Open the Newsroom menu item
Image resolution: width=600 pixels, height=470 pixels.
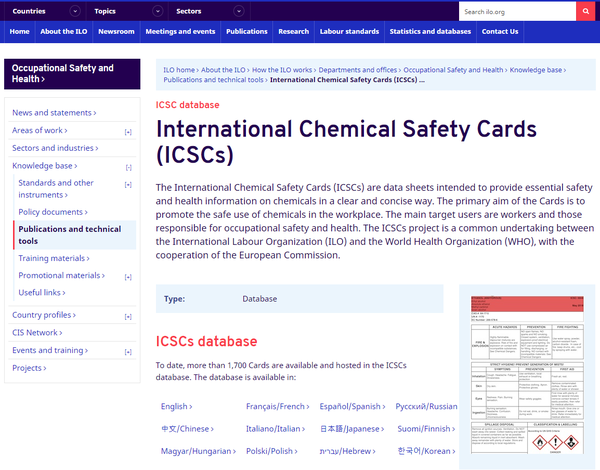pyautogui.click(x=116, y=32)
